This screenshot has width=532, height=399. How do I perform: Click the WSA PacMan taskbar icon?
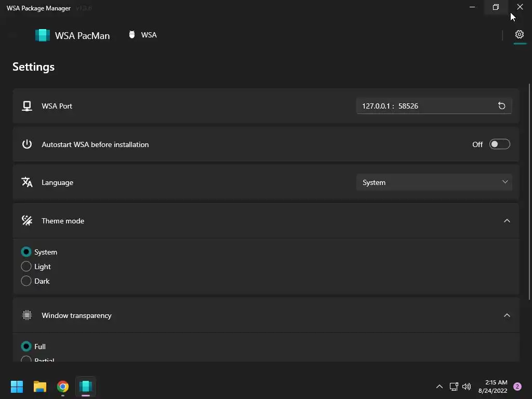coord(86,387)
